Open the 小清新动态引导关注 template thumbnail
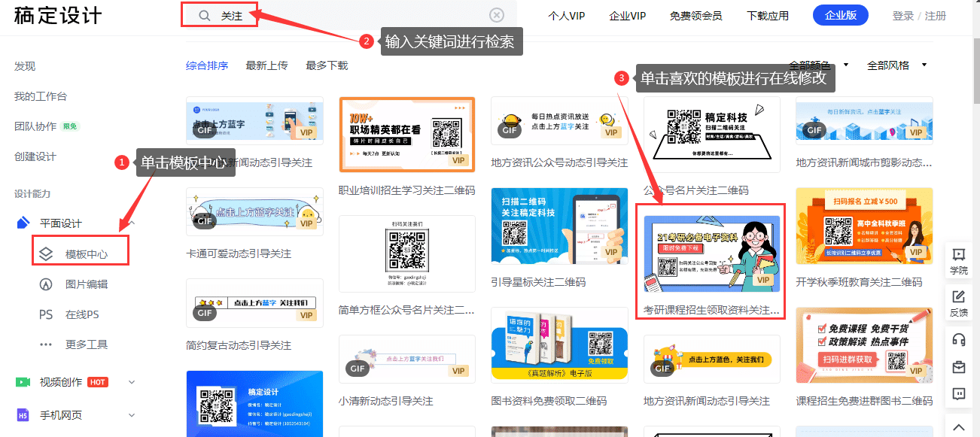 [407, 359]
